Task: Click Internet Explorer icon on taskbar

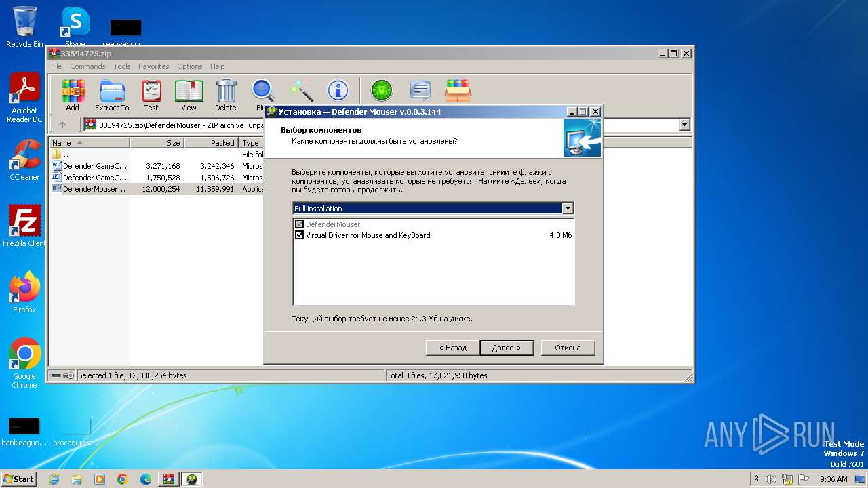Action: click(x=54, y=479)
